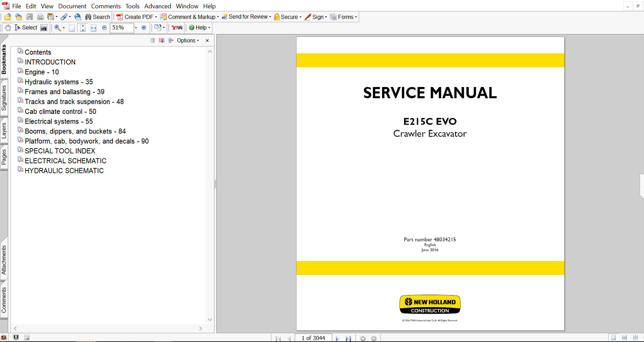Screen dimensions: 644x342
Task: Click the Zoom Out minus icon
Action: [x=105, y=28]
